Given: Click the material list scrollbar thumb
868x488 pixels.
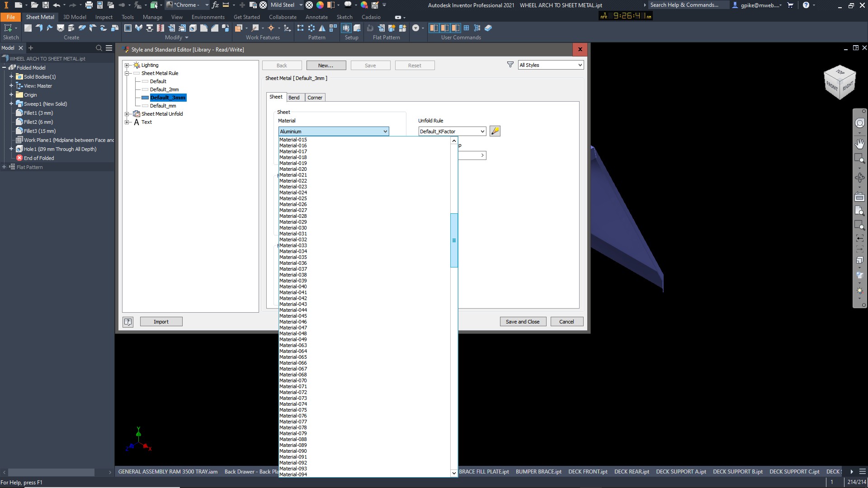Looking at the screenshot, I should [x=454, y=240].
